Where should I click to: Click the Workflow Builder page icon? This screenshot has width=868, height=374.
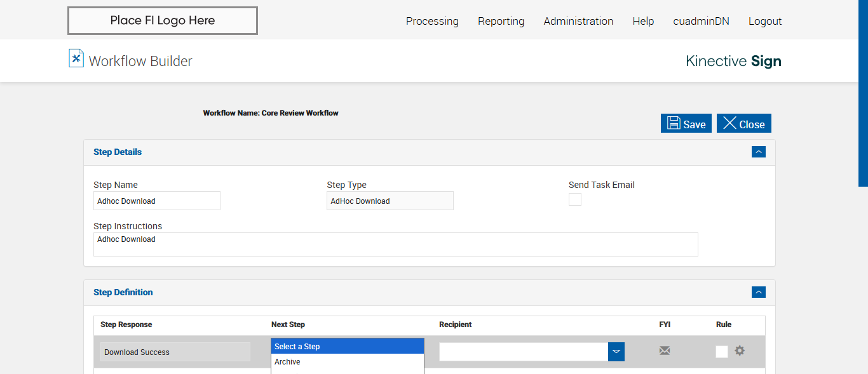coord(76,58)
